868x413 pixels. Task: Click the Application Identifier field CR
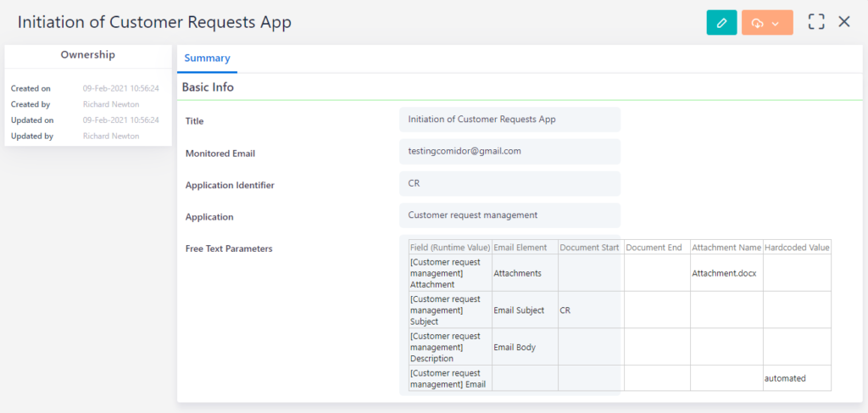tap(509, 183)
